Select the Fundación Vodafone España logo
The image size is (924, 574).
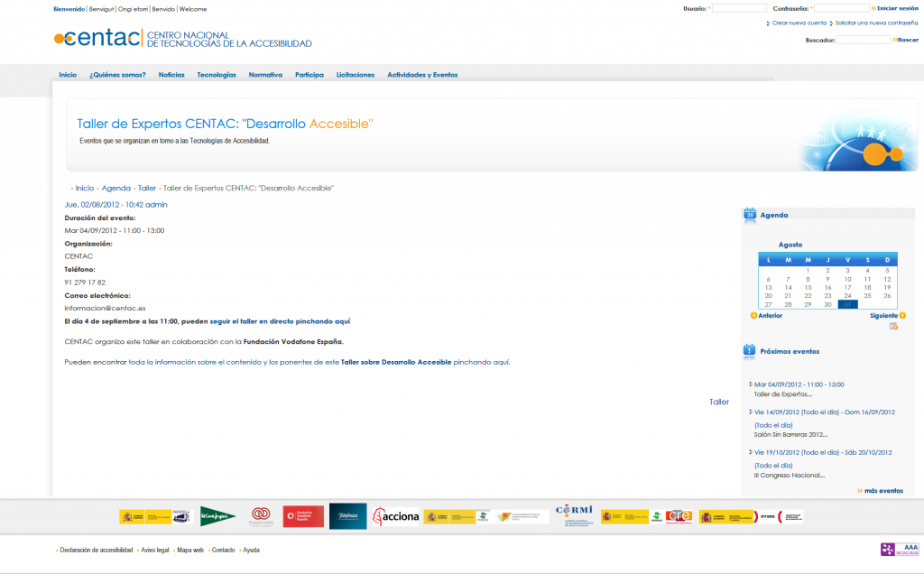tap(303, 516)
